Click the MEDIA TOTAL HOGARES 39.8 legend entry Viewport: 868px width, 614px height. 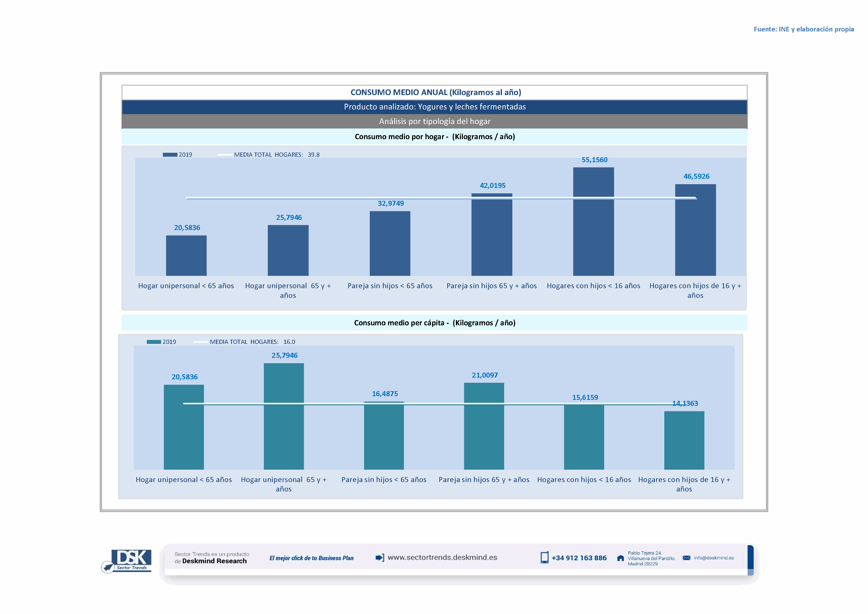pyautogui.click(x=276, y=155)
